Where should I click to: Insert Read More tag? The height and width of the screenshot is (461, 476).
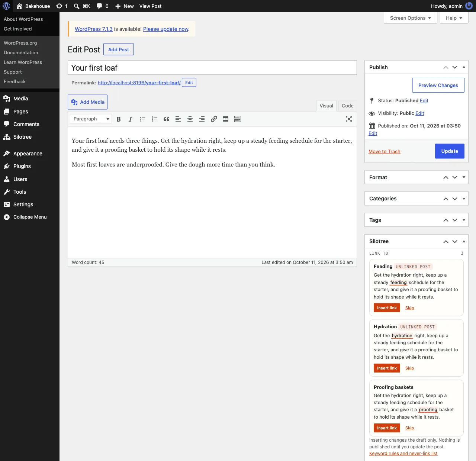[x=226, y=119]
